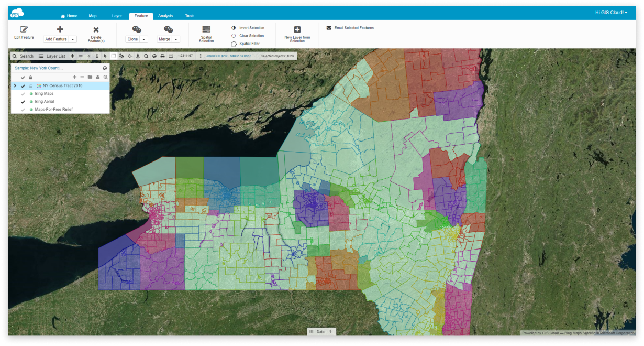
Task: Click the print icon in map toolbar
Action: [162, 56]
